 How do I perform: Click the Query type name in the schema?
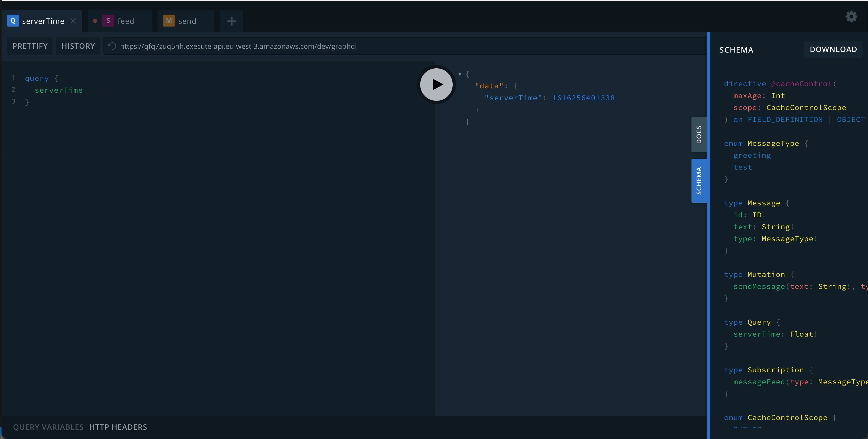(x=759, y=322)
